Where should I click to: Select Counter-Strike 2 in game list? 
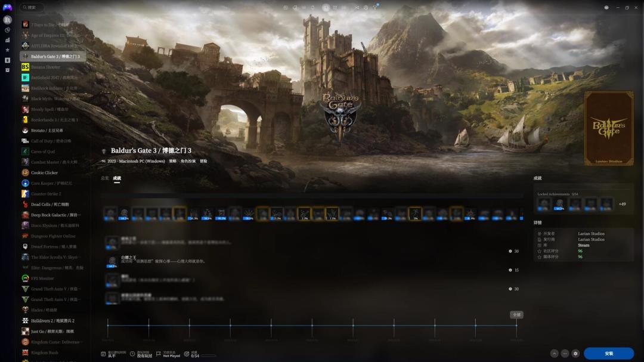pyautogui.click(x=53, y=194)
